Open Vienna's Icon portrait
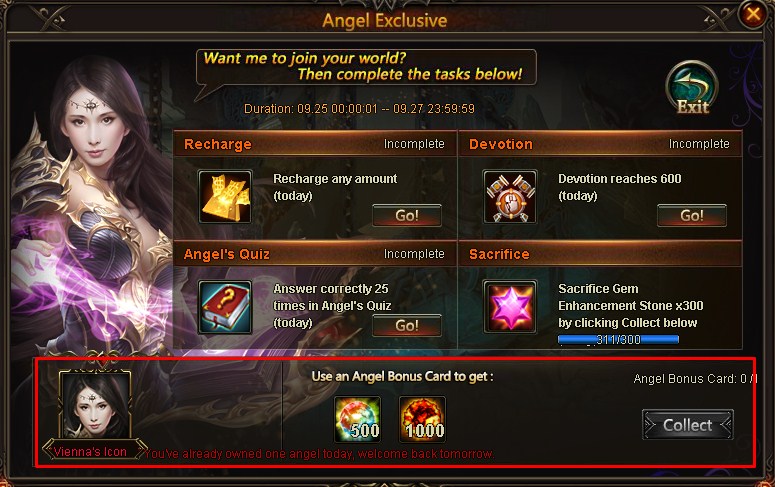 pos(95,404)
